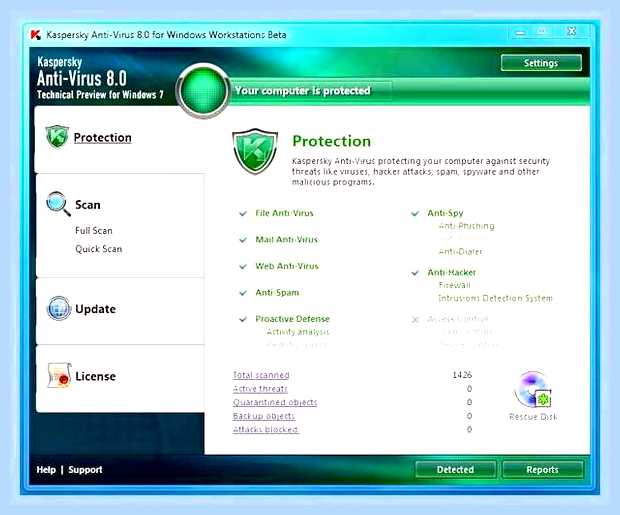Image resolution: width=620 pixels, height=515 pixels.
Task: Click the Protection shield icon in sidebar
Action: [x=57, y=137]
